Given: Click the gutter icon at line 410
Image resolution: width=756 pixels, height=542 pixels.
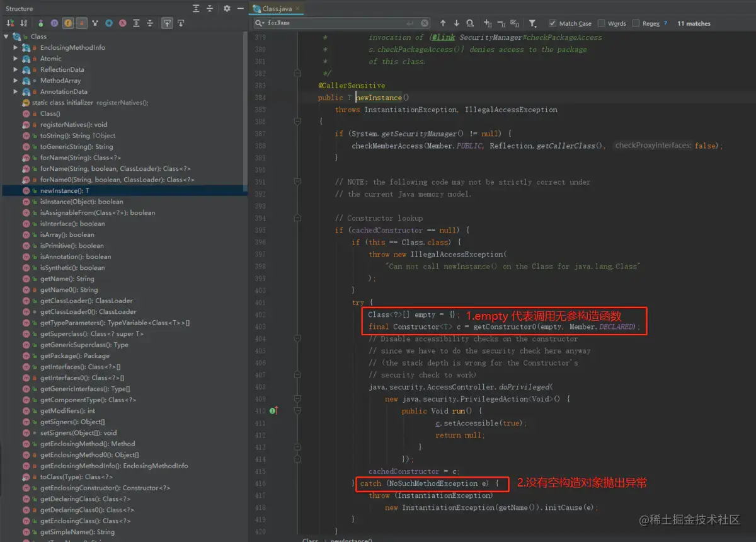Looking at the screenshot, I should point(273,410).
